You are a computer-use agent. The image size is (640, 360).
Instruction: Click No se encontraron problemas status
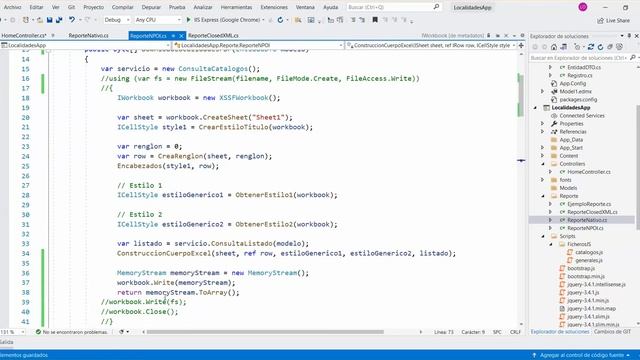tap(75, 332)
